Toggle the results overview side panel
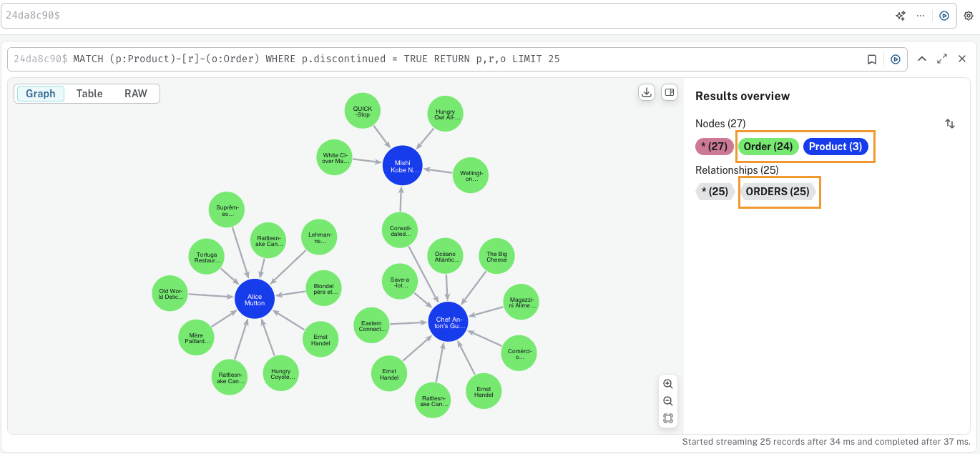 tap(669, 92)
